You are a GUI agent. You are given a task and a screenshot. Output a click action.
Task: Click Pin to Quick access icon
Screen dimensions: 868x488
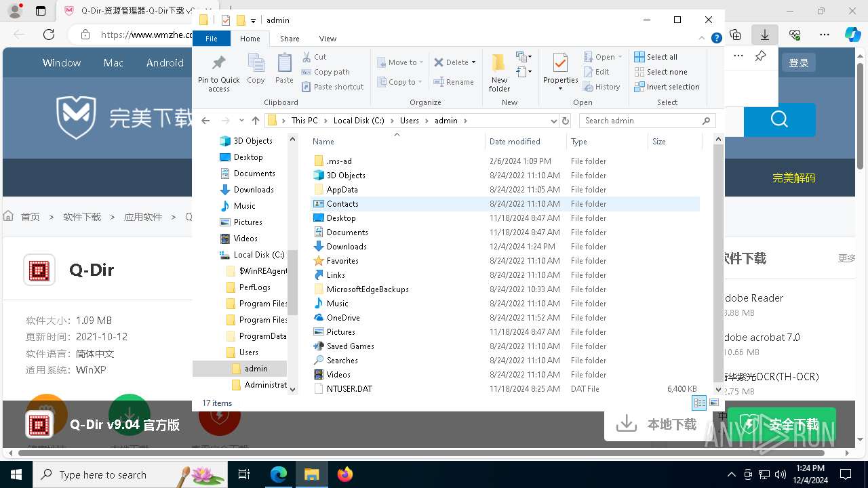coord(218,63)
